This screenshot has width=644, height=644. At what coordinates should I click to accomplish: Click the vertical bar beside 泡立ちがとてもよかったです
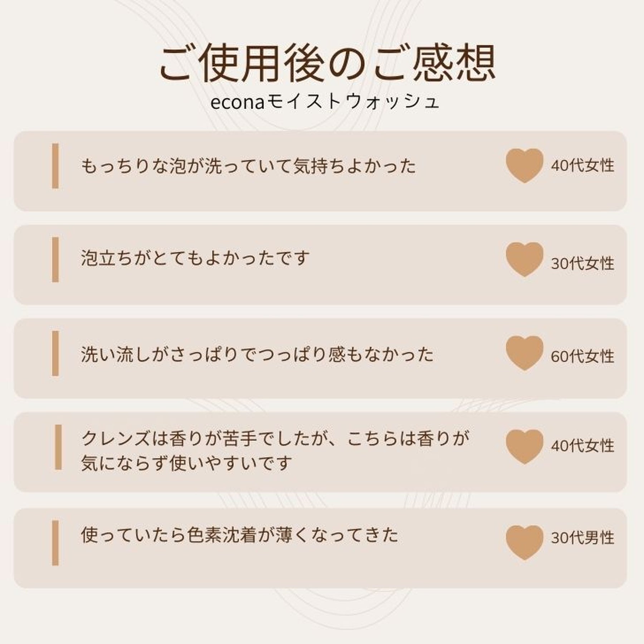(55, 259)
